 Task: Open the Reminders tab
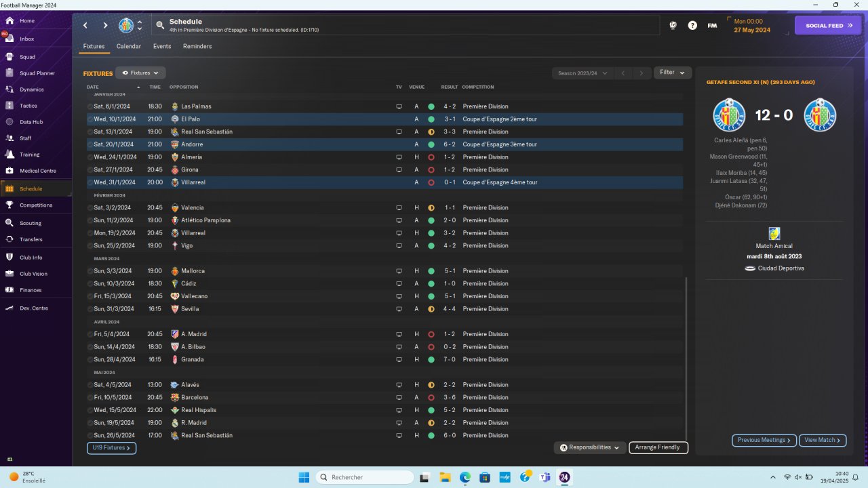coord(197,46)
